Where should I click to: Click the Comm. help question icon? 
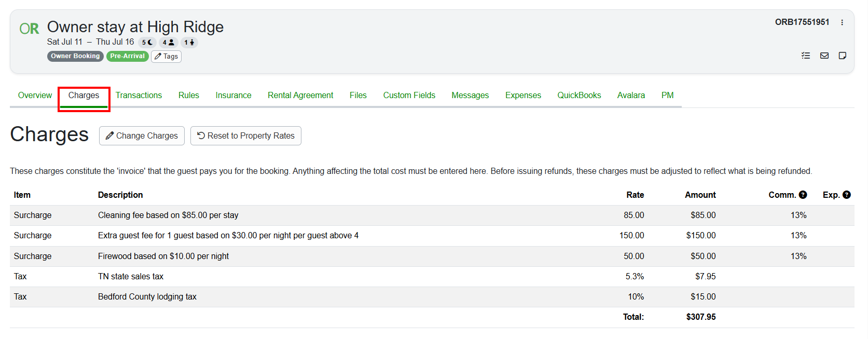click(803, 195)
